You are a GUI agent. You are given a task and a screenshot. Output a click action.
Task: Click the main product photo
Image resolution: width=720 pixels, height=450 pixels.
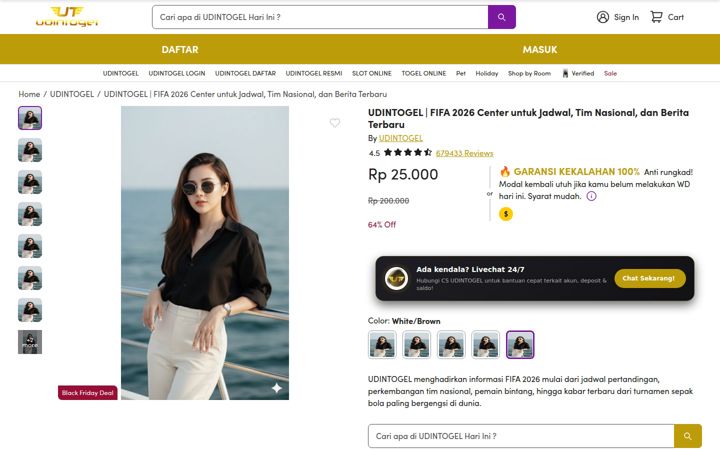click(205, 253)
